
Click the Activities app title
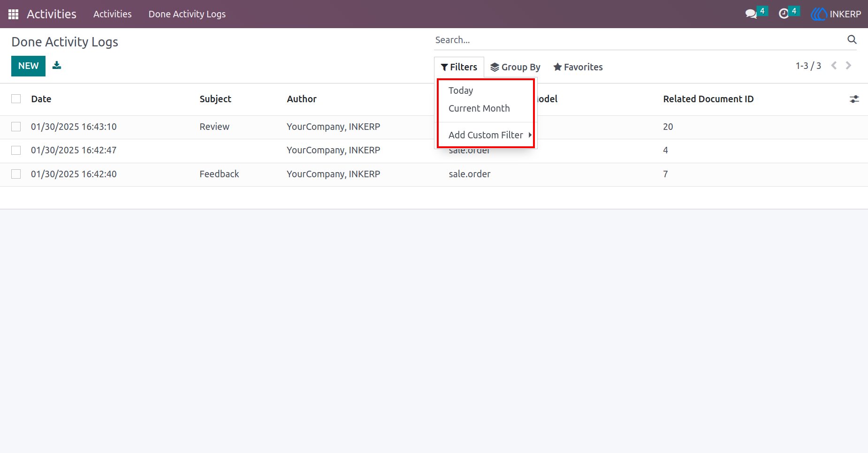(x=52, y=14)
